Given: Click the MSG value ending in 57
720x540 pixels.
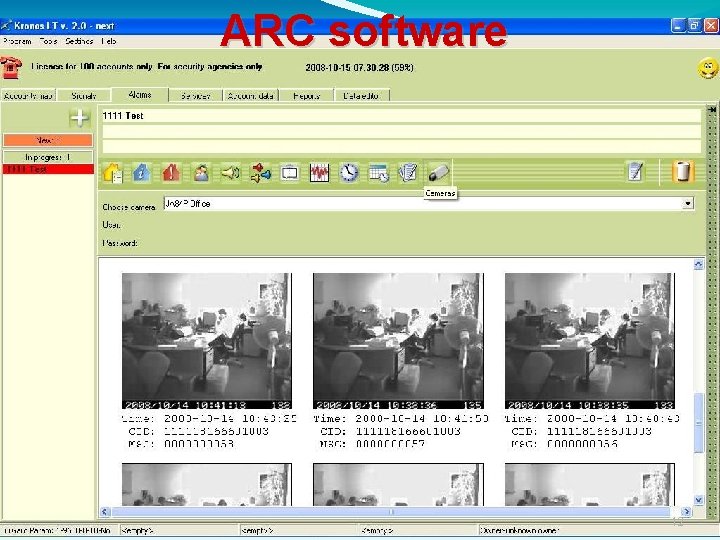Looking at the screenshot, I should [x=390, y=444].
